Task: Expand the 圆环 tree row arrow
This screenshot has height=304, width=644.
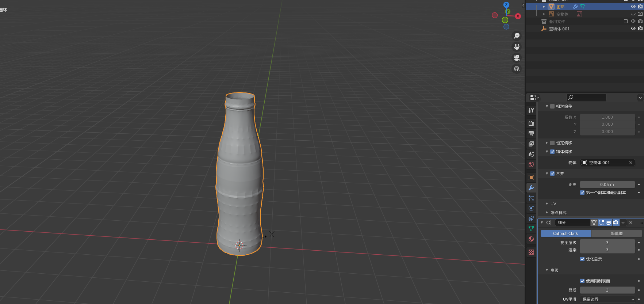Action: click(x=544, y=7)
